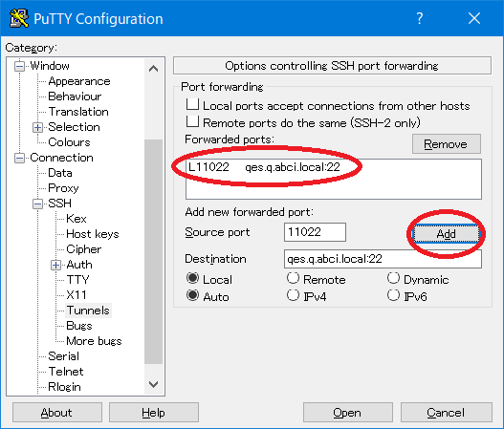Click the Source port input field
Viewport: 504px width, 429px height.
coord(315,232)
